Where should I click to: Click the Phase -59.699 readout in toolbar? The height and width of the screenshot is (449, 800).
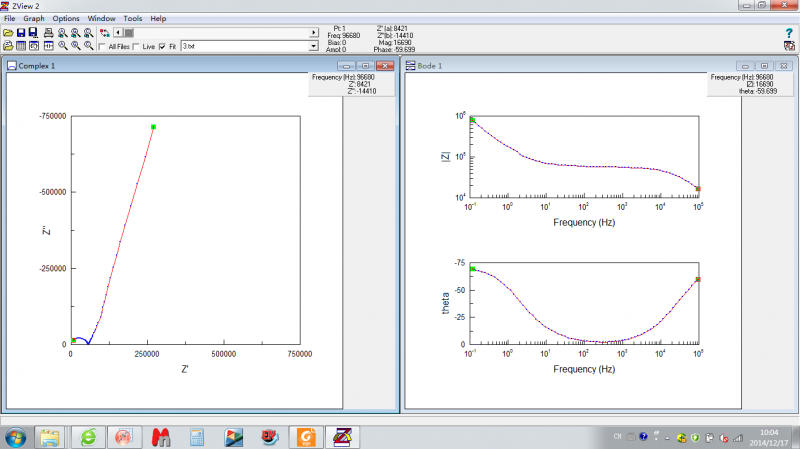click(x=394, y=49)
